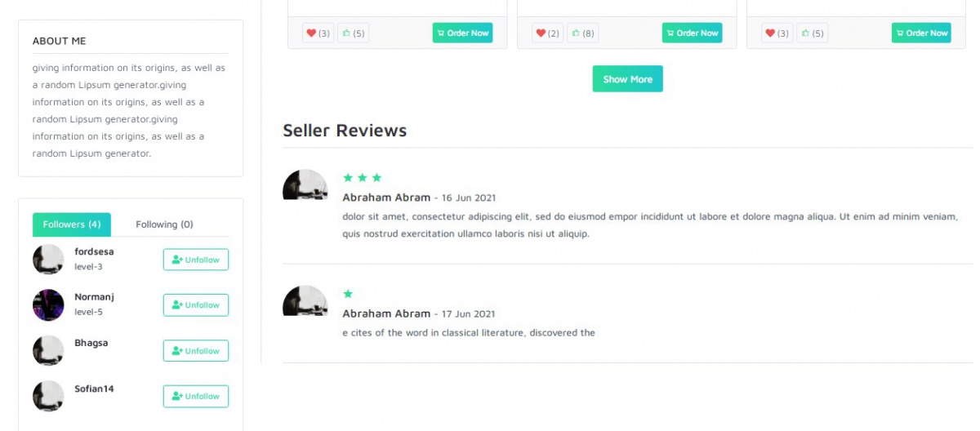Open Abraham Abram's 16 Jun 2021 review name
980x431 pixels.
coord(386,198)
